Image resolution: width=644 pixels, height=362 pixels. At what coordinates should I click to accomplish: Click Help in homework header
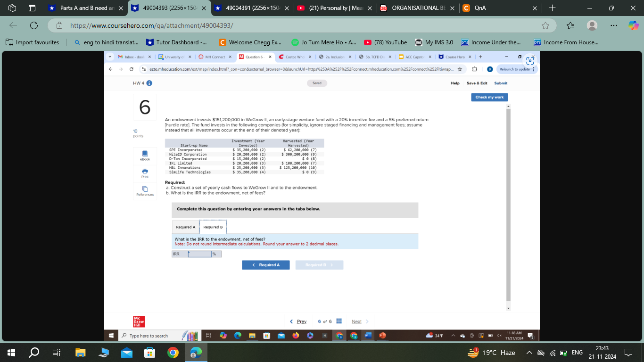[x=455, y=83]
